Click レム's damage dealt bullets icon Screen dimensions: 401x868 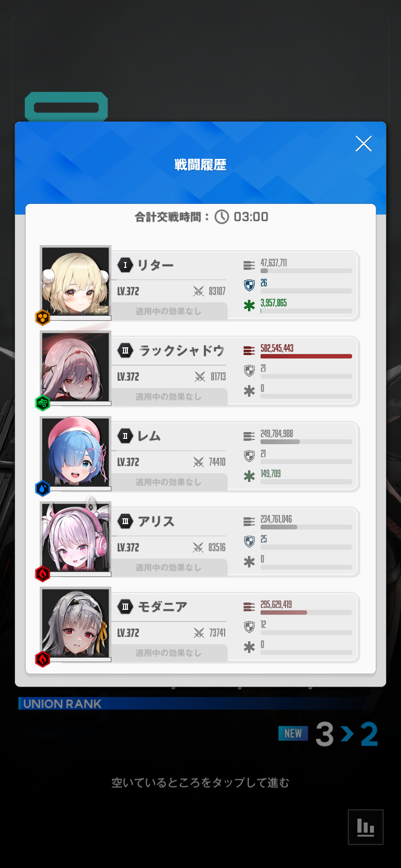pos(249,436)
